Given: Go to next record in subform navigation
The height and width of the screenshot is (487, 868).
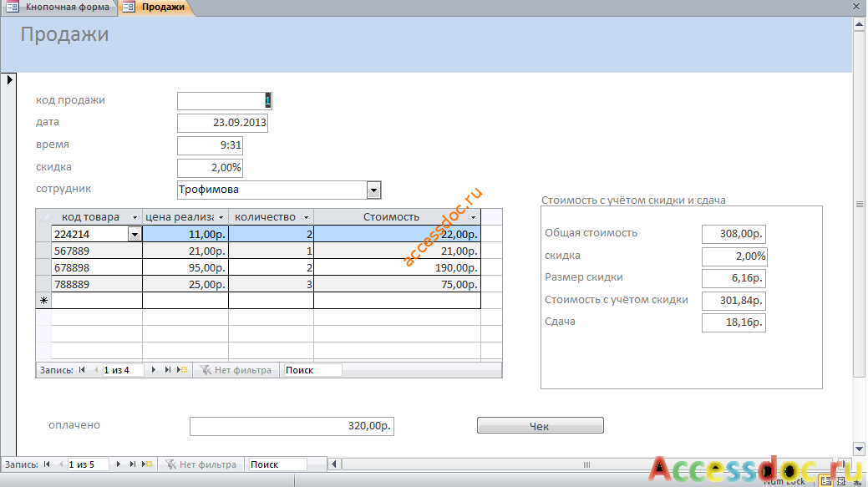Looking at the screenshot, I should point(154,370).
